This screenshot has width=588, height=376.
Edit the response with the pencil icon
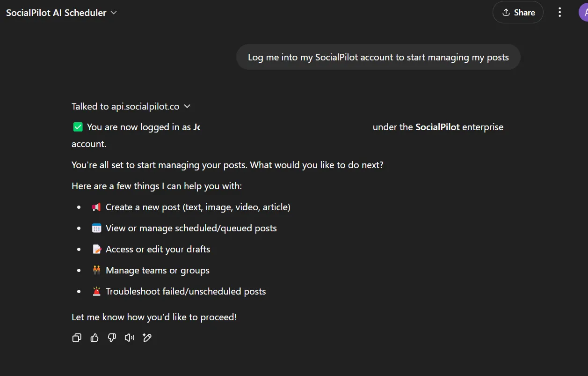point(147,338)
